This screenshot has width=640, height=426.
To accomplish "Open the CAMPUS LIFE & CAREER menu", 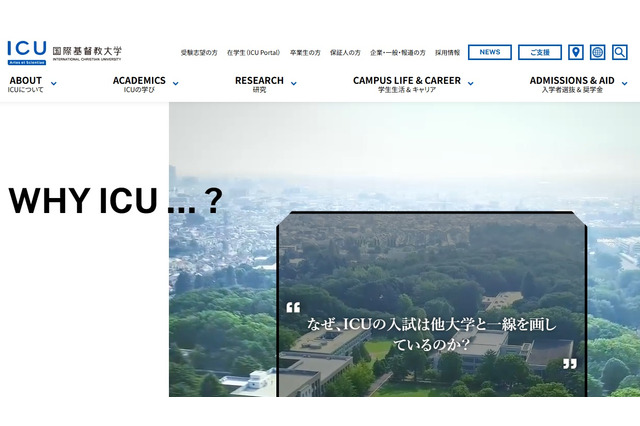I will tap(407, 84).
